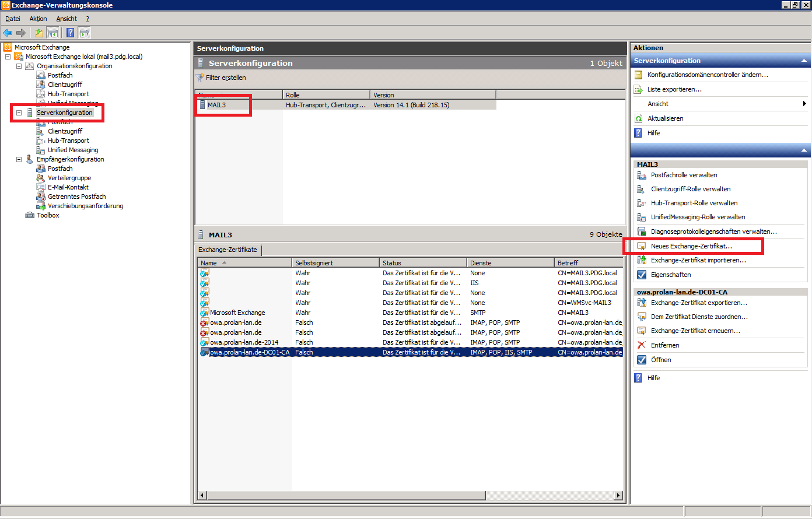The width and height of the screenshot is (812, 519).
Task: Click Entfernen to remove the certificate
Action: point(664,345)
